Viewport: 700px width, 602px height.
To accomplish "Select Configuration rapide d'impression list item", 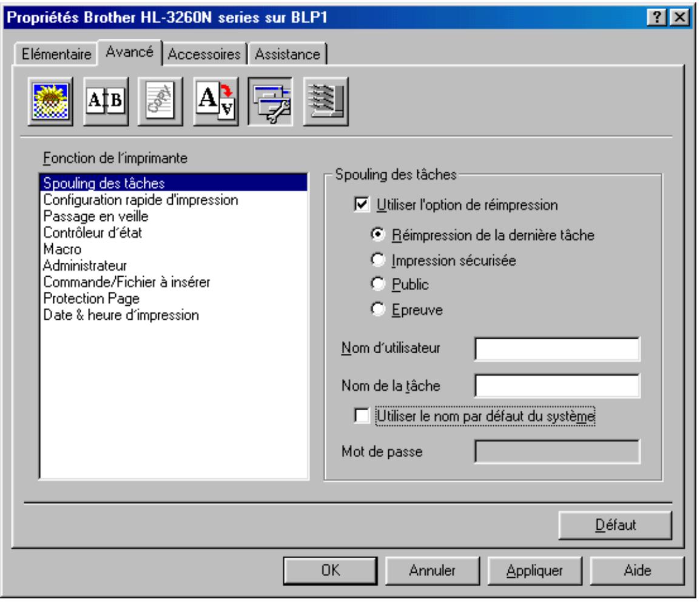I will tap(173, 200).
